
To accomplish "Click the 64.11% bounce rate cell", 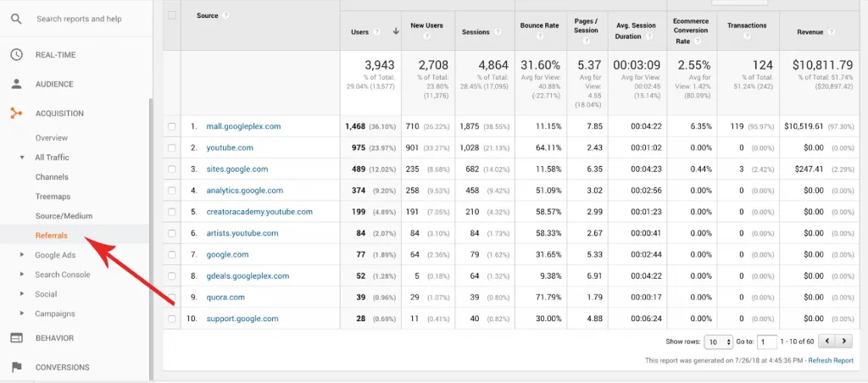I will [548, 147].
